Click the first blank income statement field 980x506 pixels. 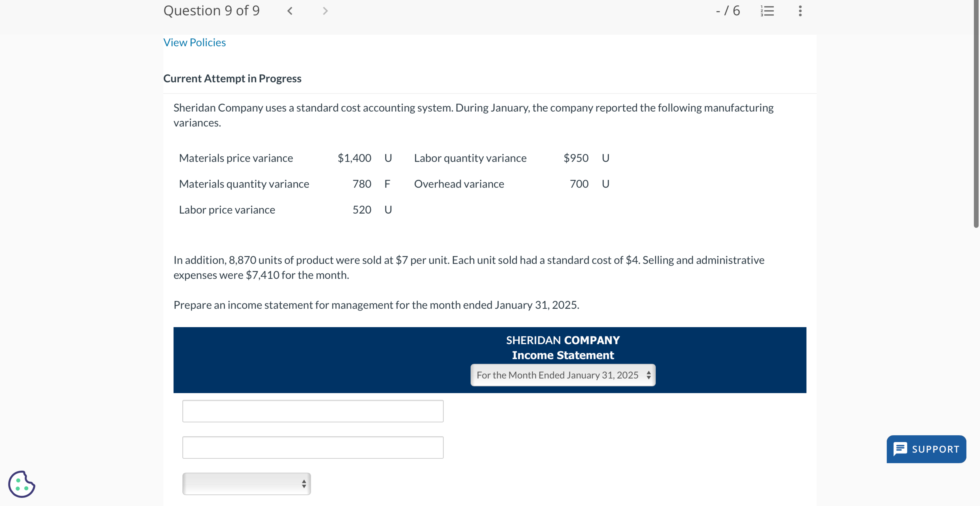313,411
